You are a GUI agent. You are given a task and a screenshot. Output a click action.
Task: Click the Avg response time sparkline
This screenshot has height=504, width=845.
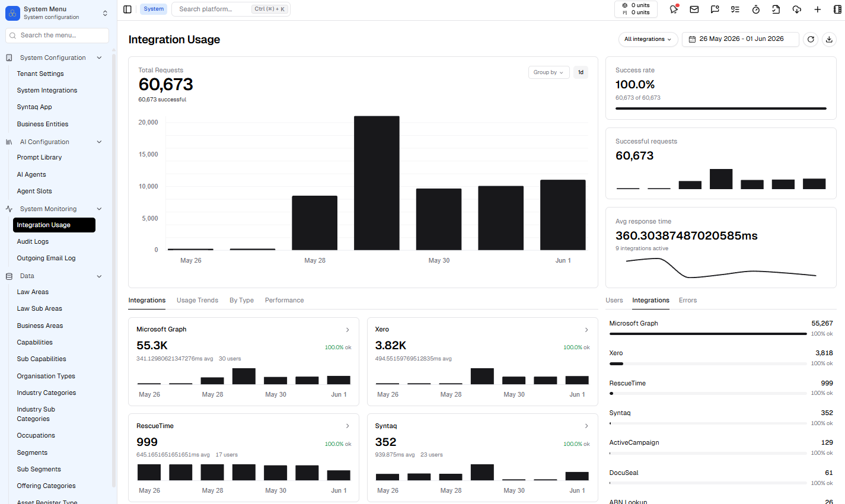[x=721, y=267]
